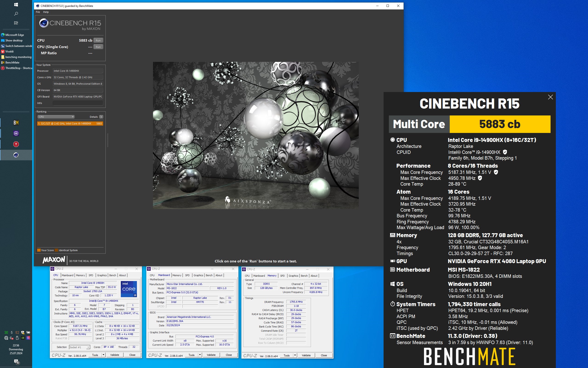Run the CPU multi-core benchmark

pos(98,40)
